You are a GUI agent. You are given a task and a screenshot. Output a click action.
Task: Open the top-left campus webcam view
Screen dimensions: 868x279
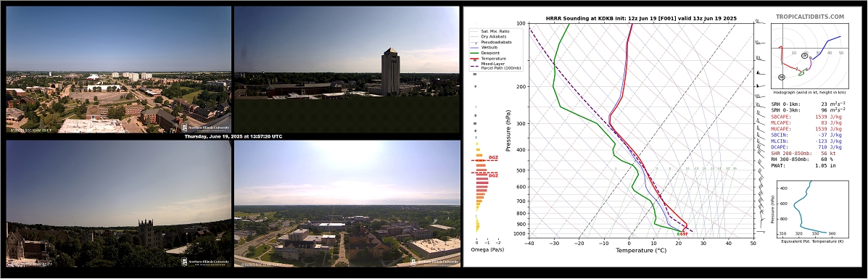point(118,70)
